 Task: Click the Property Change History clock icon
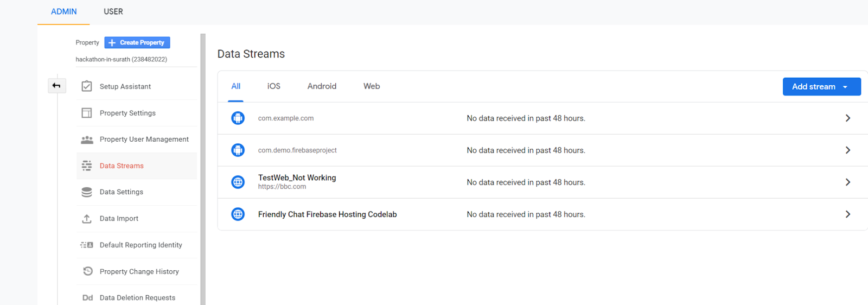click(87, 271)
